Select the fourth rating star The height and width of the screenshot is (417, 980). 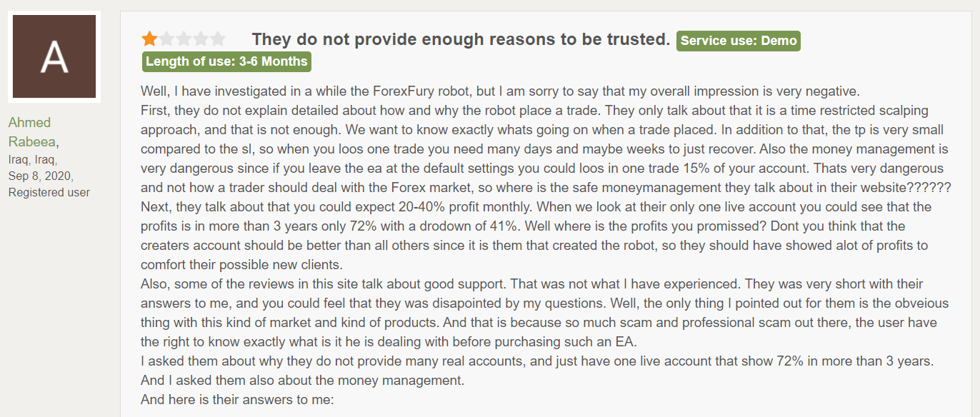[201, 39]
